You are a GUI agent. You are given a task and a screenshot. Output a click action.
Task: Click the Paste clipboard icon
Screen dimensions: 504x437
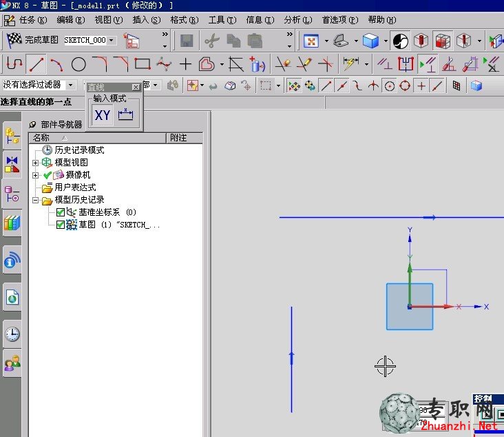click(255, 41)
